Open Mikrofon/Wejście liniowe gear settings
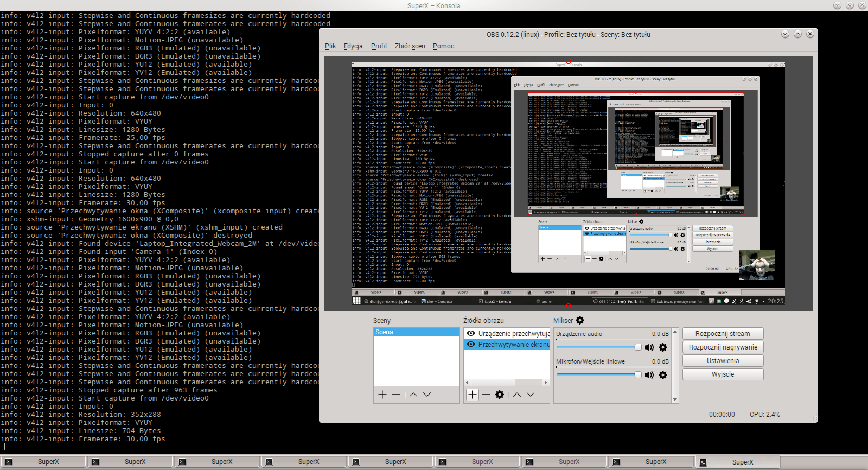The height and width of the screenshot is (470, 868). click(x=663, y=375)
